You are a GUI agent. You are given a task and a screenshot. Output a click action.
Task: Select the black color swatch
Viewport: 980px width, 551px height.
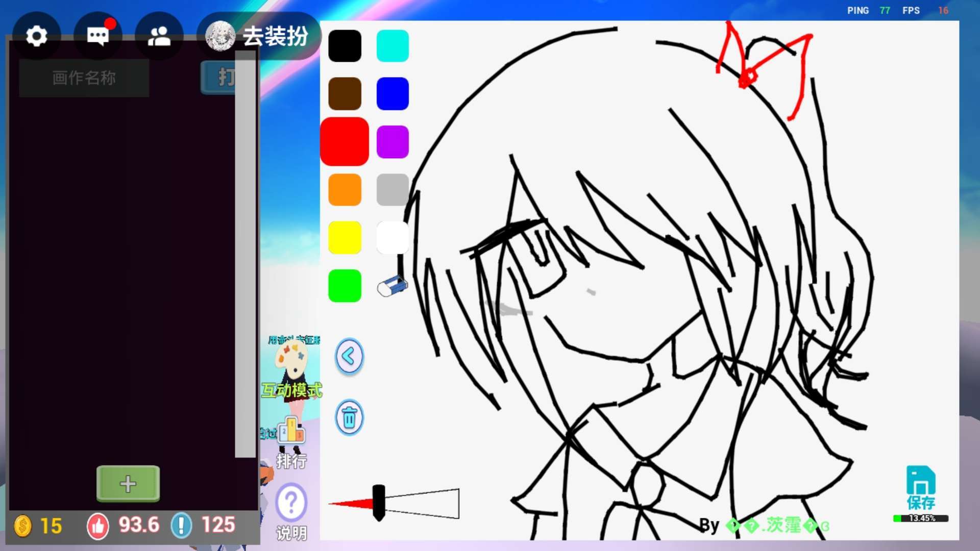point(345,46)
